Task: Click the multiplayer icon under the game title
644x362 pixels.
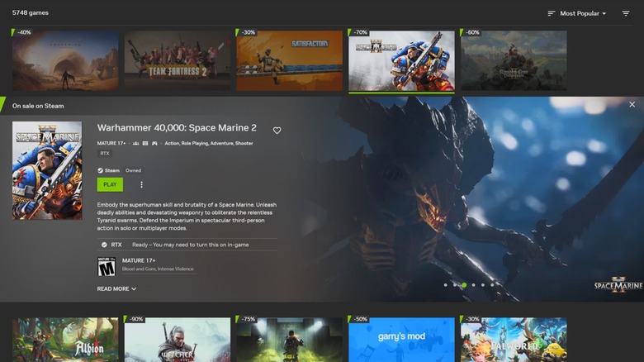Action: tap(136, 143)
